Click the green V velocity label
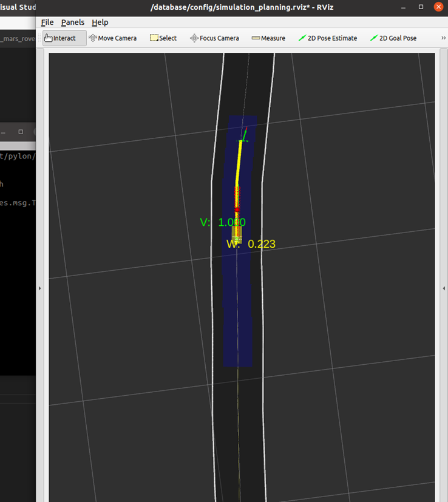448x502 pixels. pos(222,223)
